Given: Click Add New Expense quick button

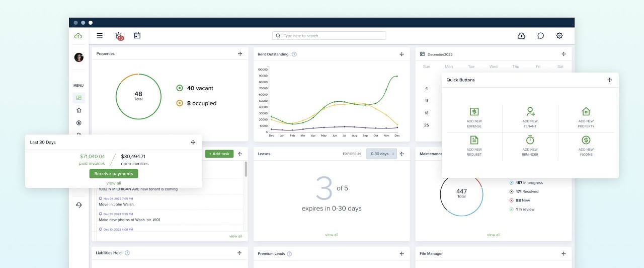Looking at the screenshot, I should click(474, 116).
